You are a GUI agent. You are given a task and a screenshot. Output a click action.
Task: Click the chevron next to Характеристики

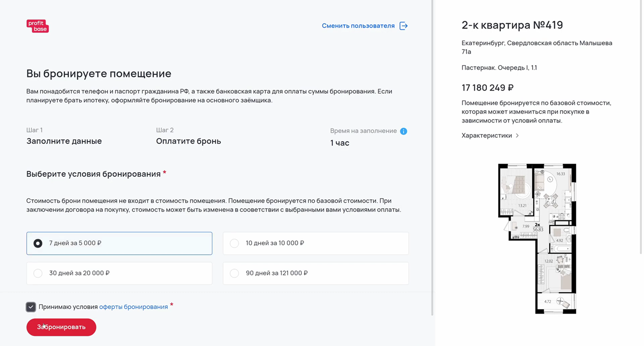coord(517,136)
